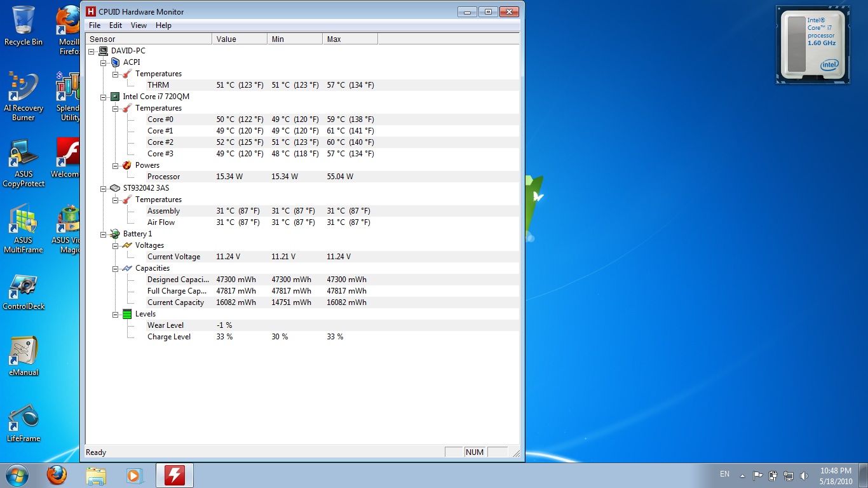This screenshot has width=868, height=488.
Task: Click the Capacities graph icon
Action: 127,268
